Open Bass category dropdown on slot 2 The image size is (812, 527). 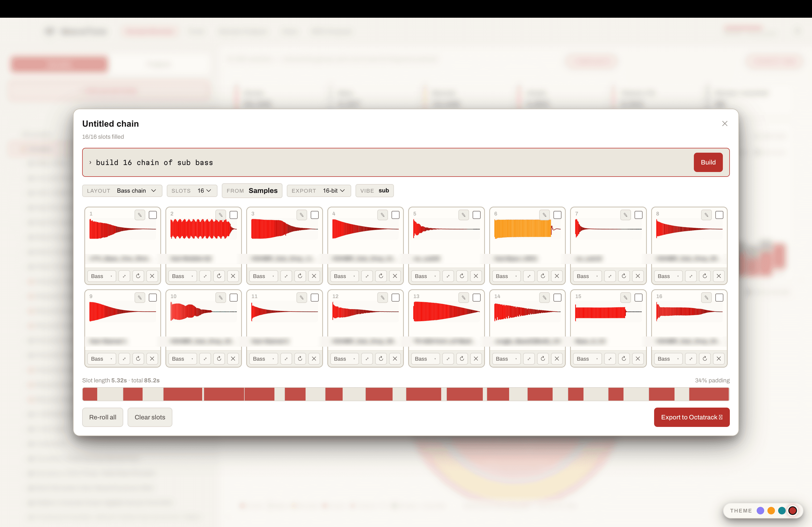point(183,276)
